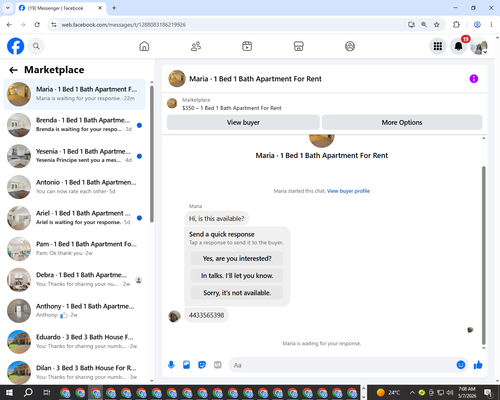
Task: Click the View buyer button
Action: [243, 122]
